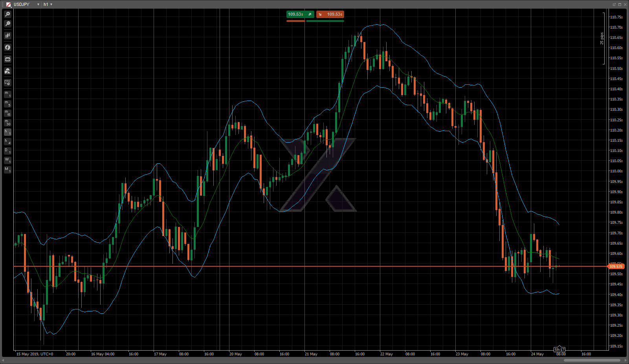The image size is (629, 364).
Task: Click the orange 109.53 sell button
Action: point(330,14)
